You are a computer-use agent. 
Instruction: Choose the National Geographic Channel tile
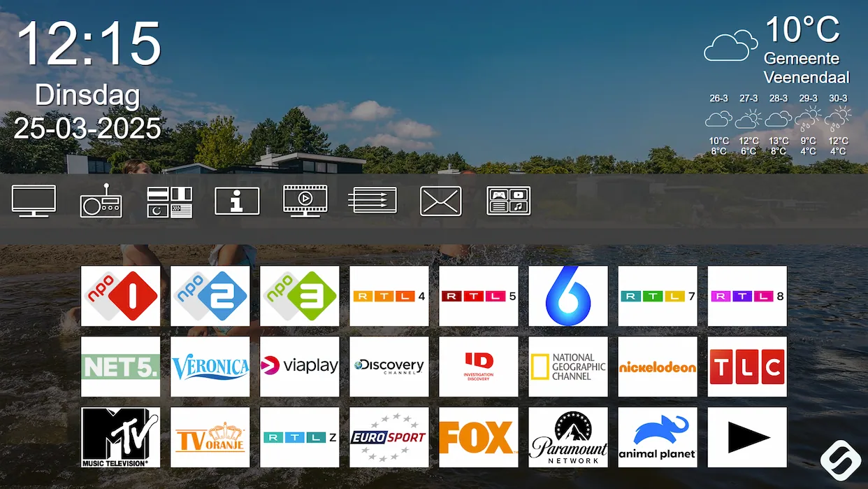(568, 367)
